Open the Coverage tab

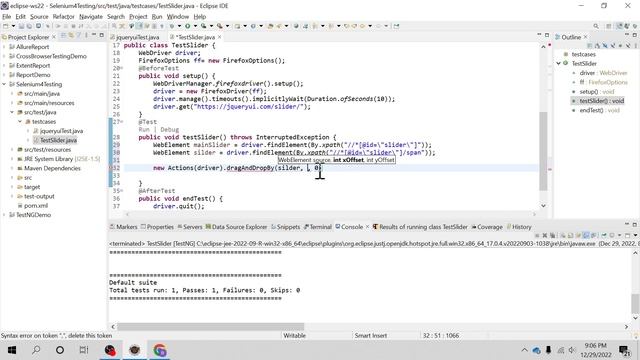pos(487,227)
